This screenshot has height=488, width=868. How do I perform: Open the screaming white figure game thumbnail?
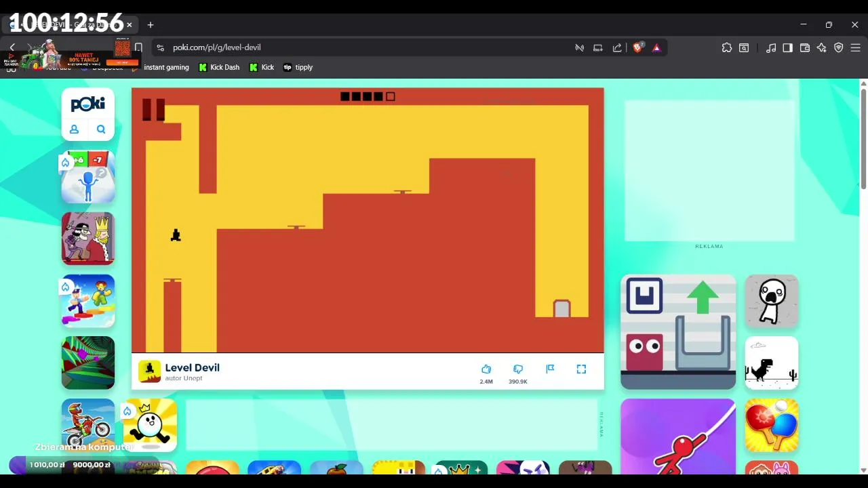tap(772, 301)
